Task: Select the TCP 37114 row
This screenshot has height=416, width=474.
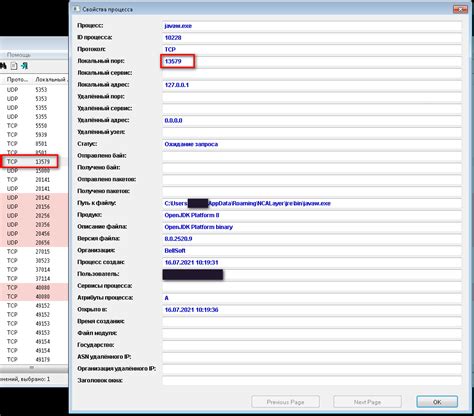Action: tap(34, 279)
